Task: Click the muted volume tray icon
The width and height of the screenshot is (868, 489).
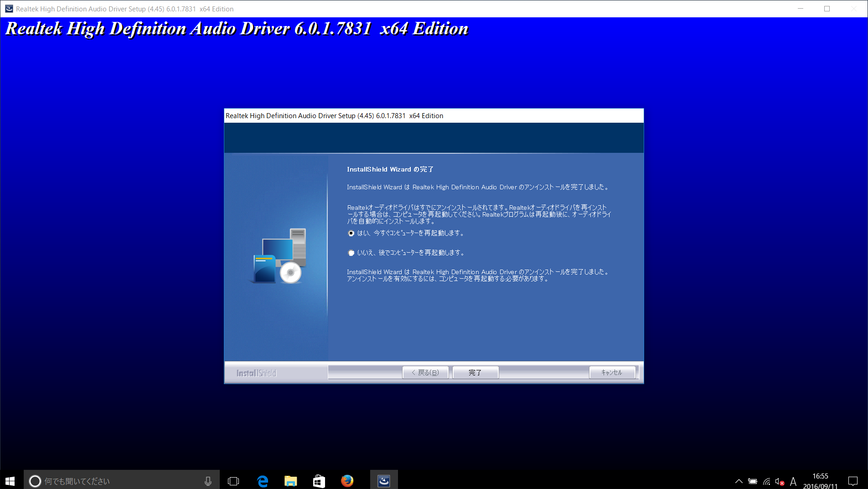Action: tap(780, 481)
